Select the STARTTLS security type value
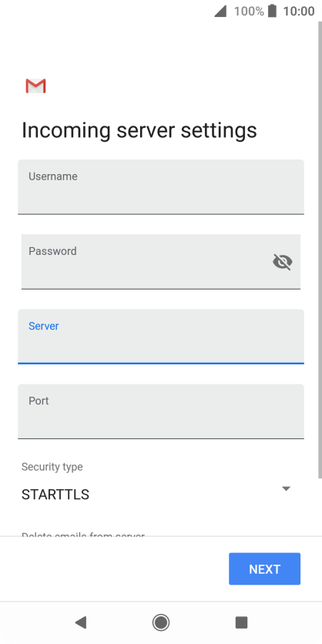This screenshot has width=322, height=644. pos(55,495)
